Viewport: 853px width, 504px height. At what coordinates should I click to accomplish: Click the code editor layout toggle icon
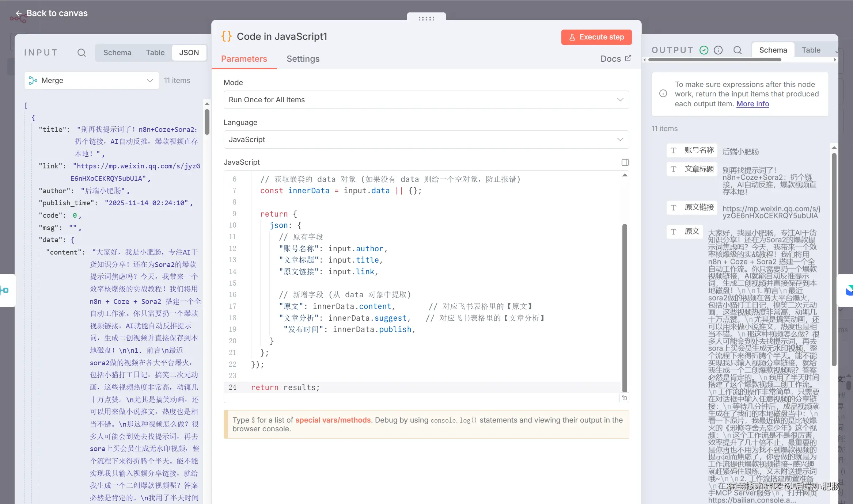[625, 162]
